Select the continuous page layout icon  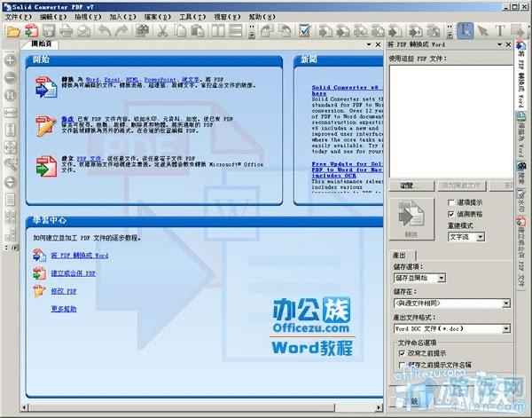pyautogui.click(x=236, y=31)
